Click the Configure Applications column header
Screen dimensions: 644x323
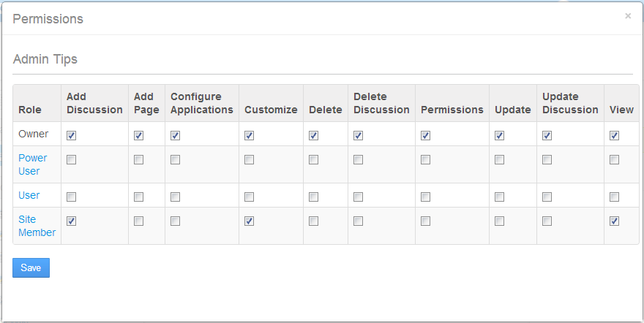202,103
